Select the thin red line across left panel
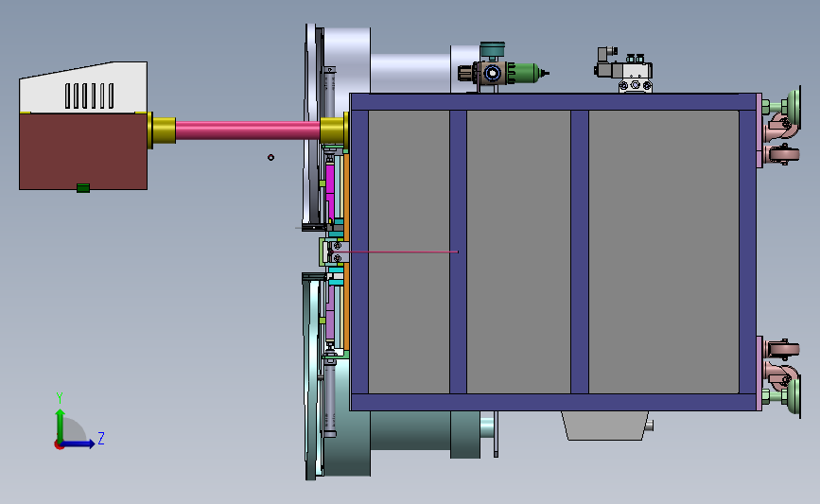The width and height of the screenshot is (820, 504). pos(394,252)
